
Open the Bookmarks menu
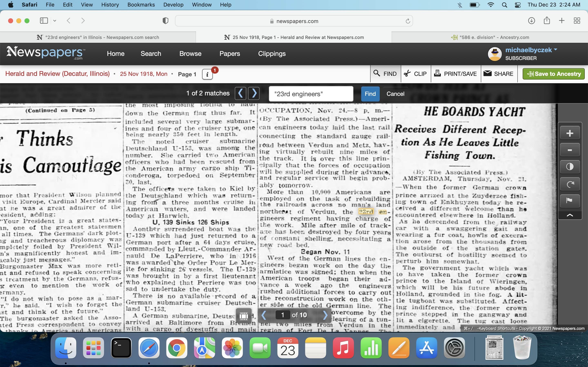(141, 5)
